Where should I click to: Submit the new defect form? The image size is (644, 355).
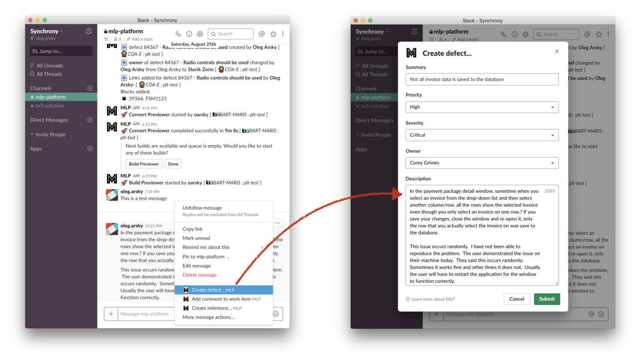(x=547, y=299)
